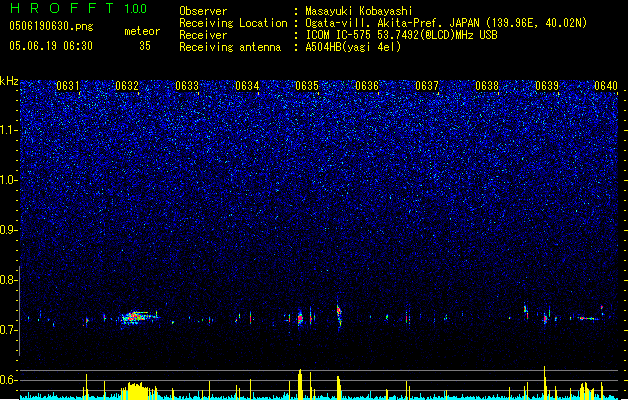Click the receiver ICOM IC-575 text
The image size is (629, 400).
(x=401, y=35)
